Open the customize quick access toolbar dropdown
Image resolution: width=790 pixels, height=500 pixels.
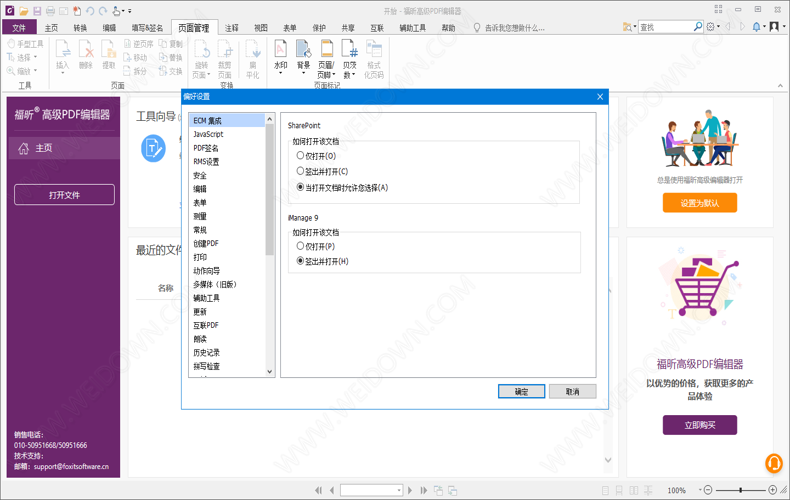[x=130, y=11]
